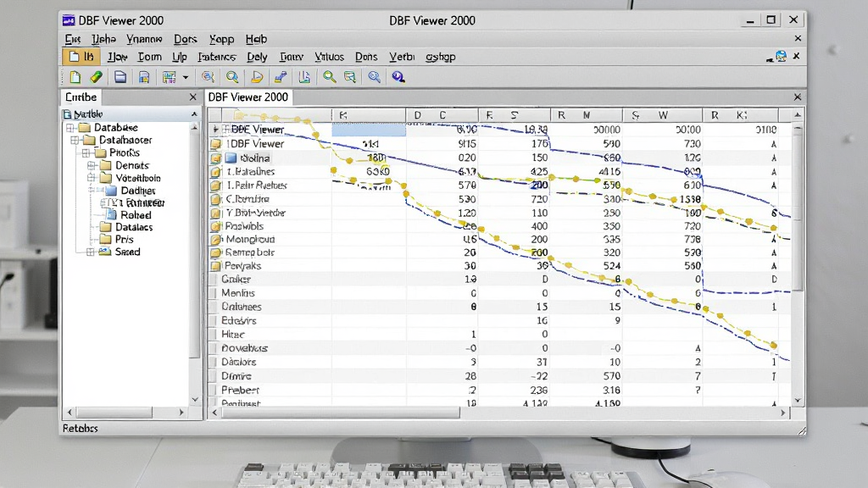This screenshot has height=488, width=868.
Task: Click the highlighted blue cell in the first row
Action: [369, 130]
